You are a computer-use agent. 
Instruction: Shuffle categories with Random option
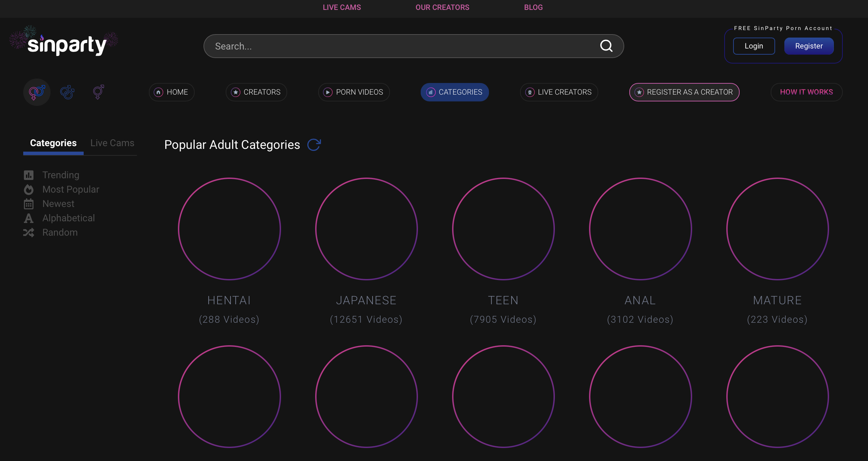pyautogui.click(x=60, y=232)
